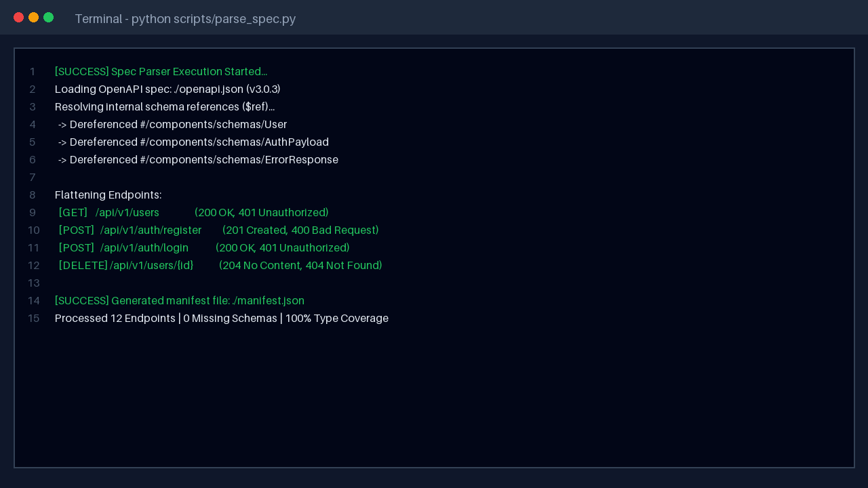Click line number 13 in the gutter
This screenshot has height=488, width=868.
click(34, 283)
